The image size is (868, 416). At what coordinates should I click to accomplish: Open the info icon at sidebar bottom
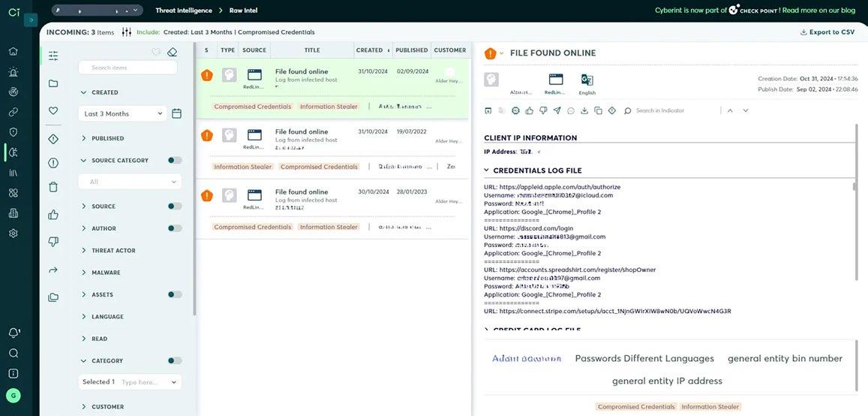pos(14,373)
